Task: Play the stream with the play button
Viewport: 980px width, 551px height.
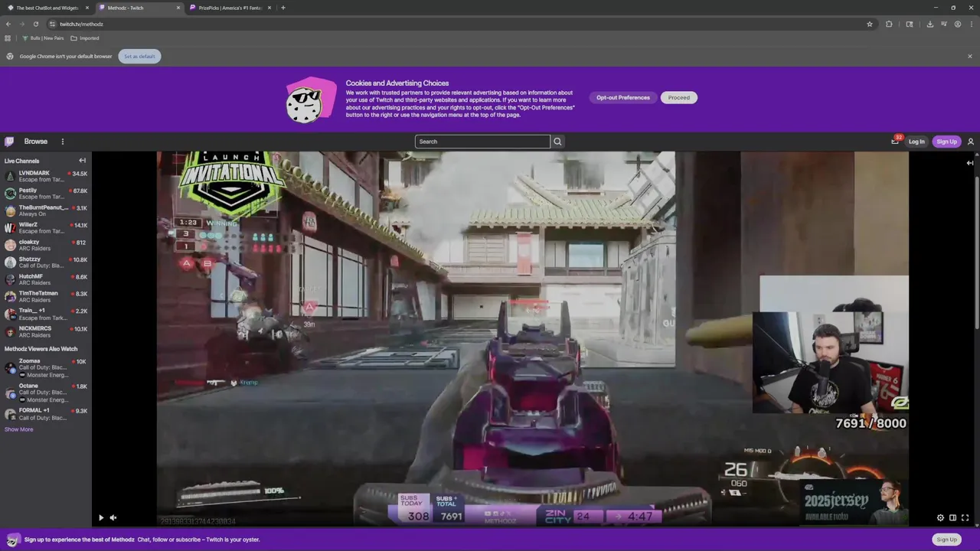Action: 100,518
